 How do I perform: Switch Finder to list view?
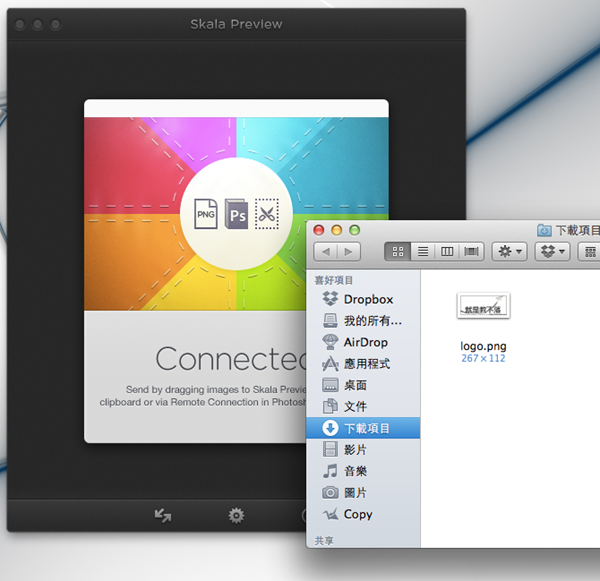click(x=423, y=251)
